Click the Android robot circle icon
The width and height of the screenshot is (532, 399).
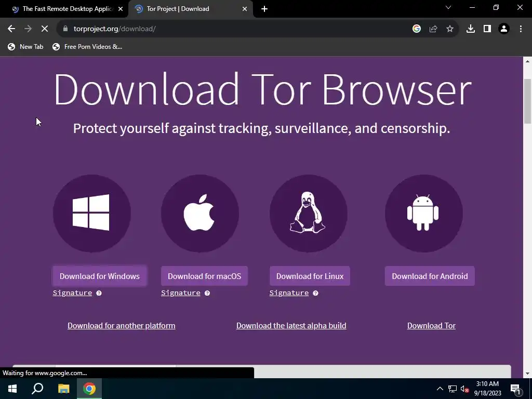424,214
